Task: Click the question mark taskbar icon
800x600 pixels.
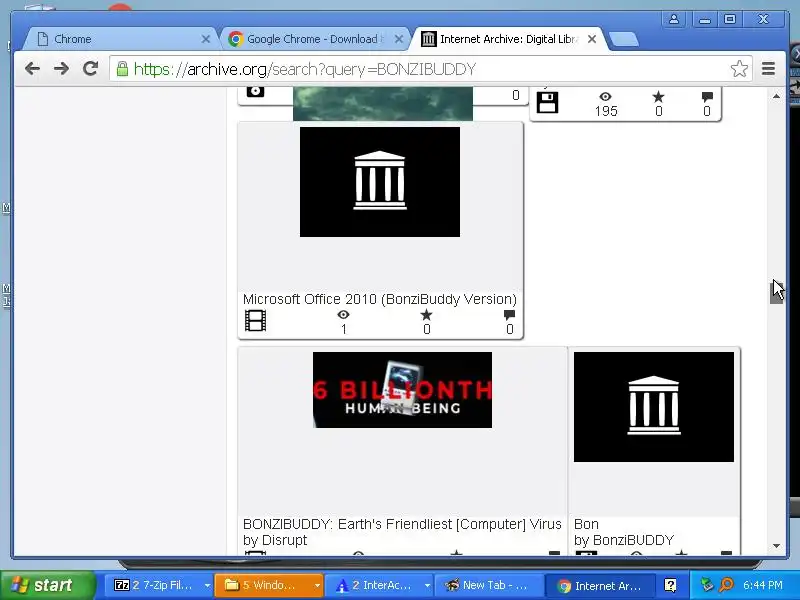Action: (x=670, y=585)
